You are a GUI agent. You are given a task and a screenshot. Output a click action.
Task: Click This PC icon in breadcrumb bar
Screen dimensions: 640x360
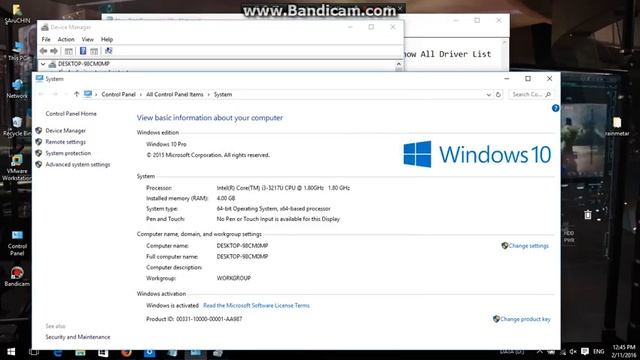point(88,94)
